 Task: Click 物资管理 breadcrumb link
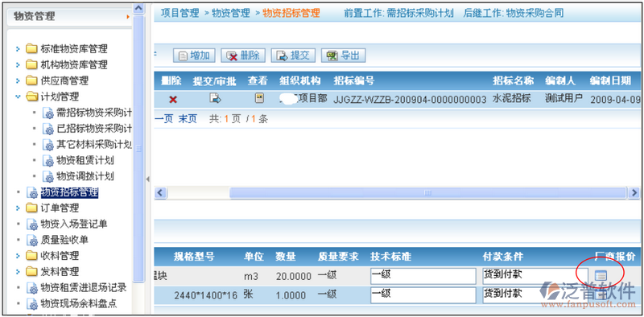231,13
